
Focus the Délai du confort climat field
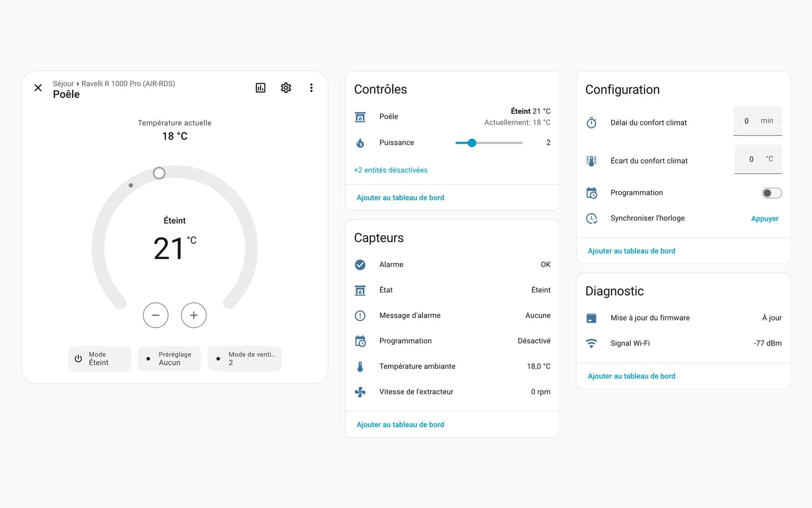(758, 121)
